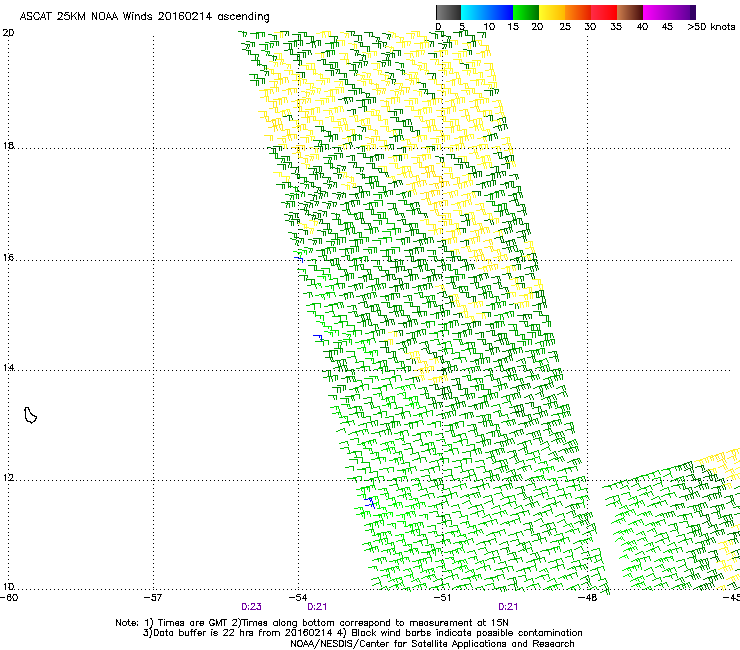Click the brown 35-40 knots legend segment

tap(630, 12)
